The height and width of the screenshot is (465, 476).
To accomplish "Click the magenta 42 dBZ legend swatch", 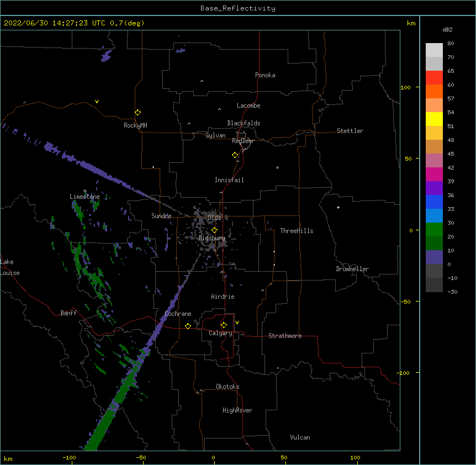I will point(434,174).
